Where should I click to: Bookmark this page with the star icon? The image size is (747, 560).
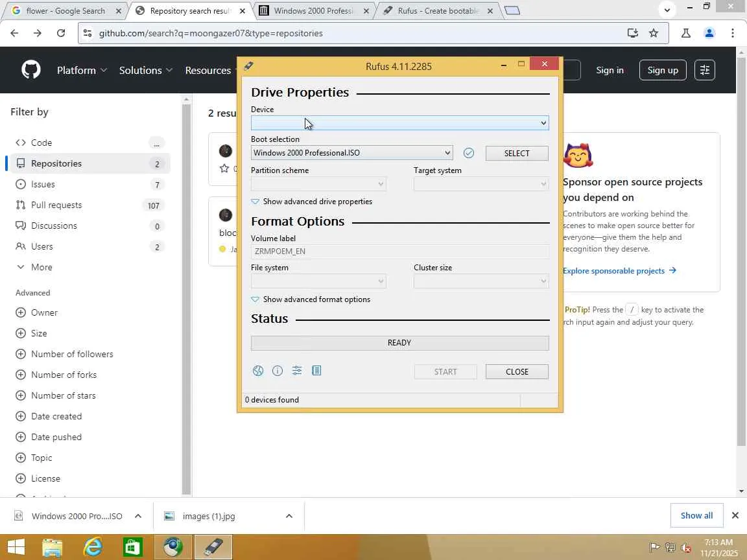click(x=654, y=33)
